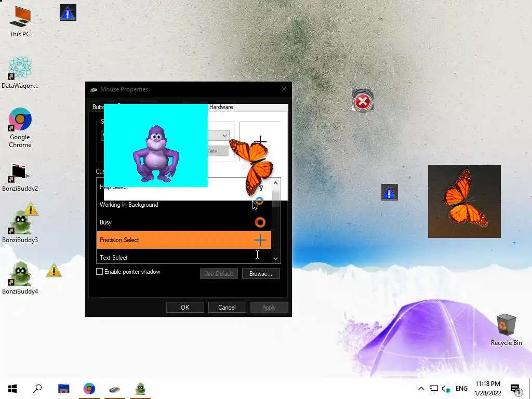This screenshot has width=532, height=399.
Task: Select the Busy cursor entry
Action: tap(184, 222)
